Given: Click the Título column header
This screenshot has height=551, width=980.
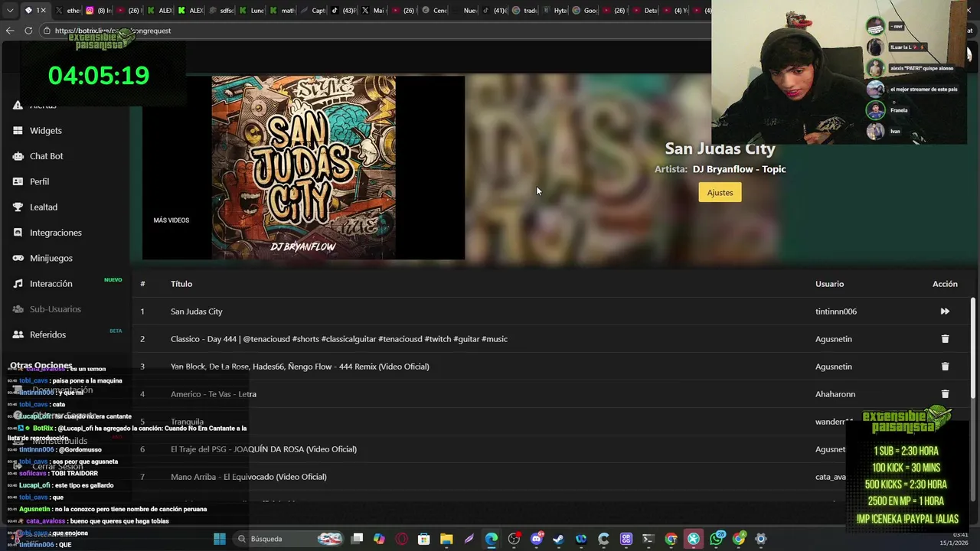Looking at the screenshot, I should [181, 284].
